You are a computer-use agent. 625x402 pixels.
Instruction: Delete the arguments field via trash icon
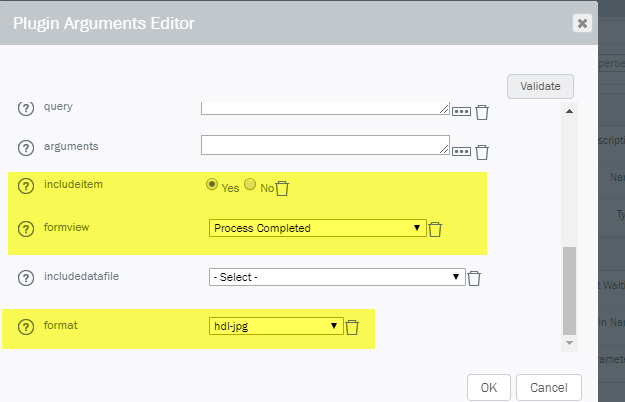coord(482,152)
